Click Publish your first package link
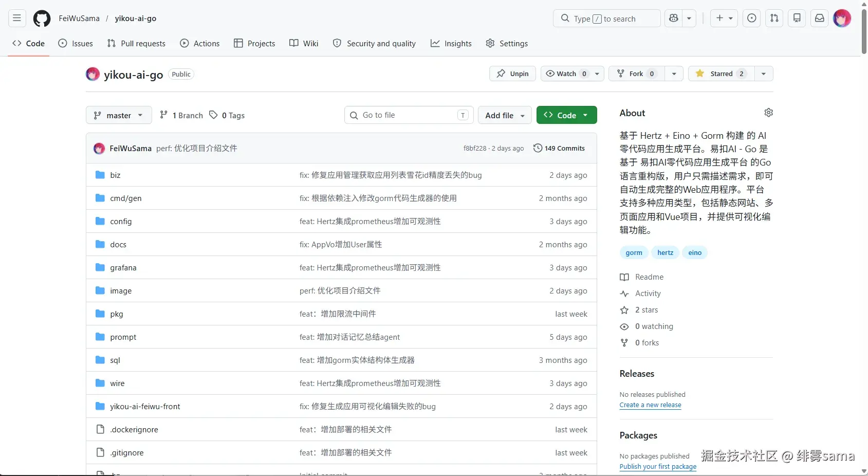 pos(658,467)
